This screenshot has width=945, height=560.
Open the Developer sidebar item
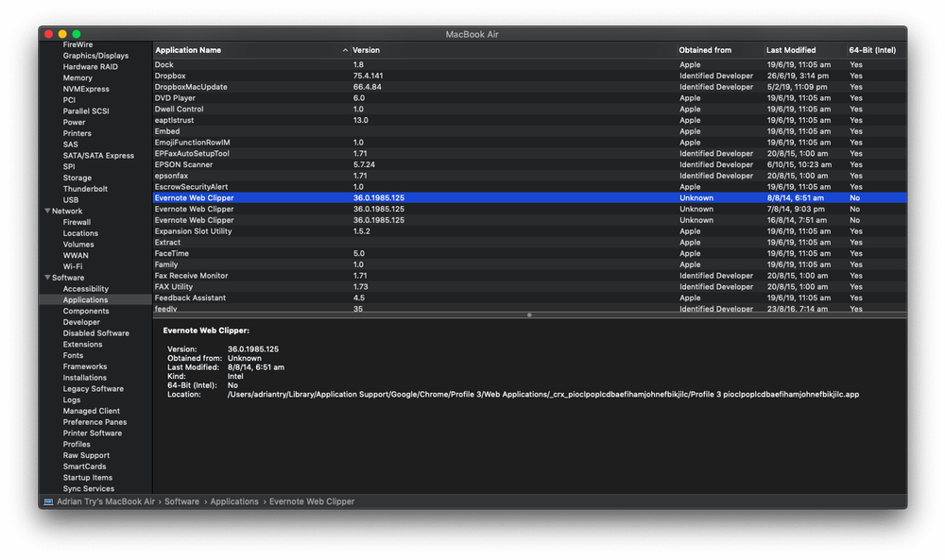click(81, 322)
